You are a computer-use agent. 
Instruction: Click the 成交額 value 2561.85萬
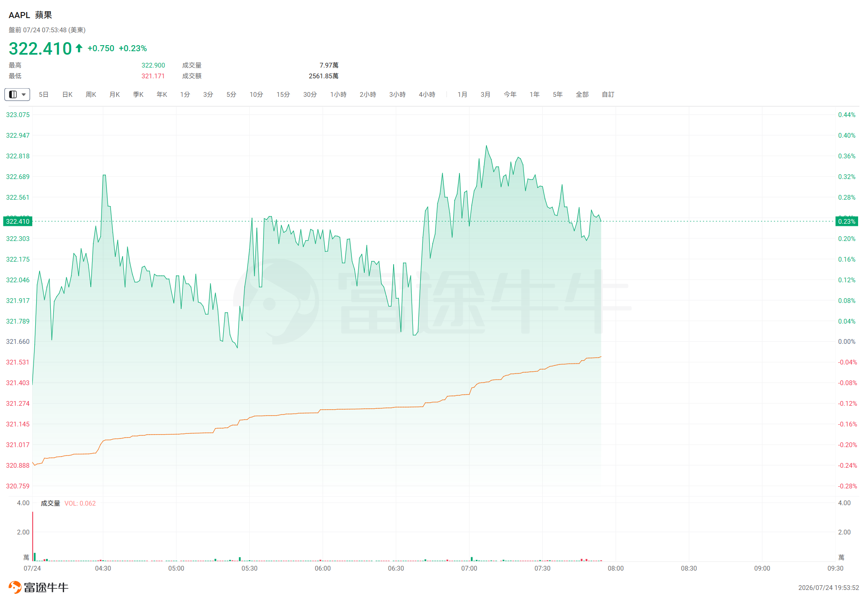coord(323,76)
